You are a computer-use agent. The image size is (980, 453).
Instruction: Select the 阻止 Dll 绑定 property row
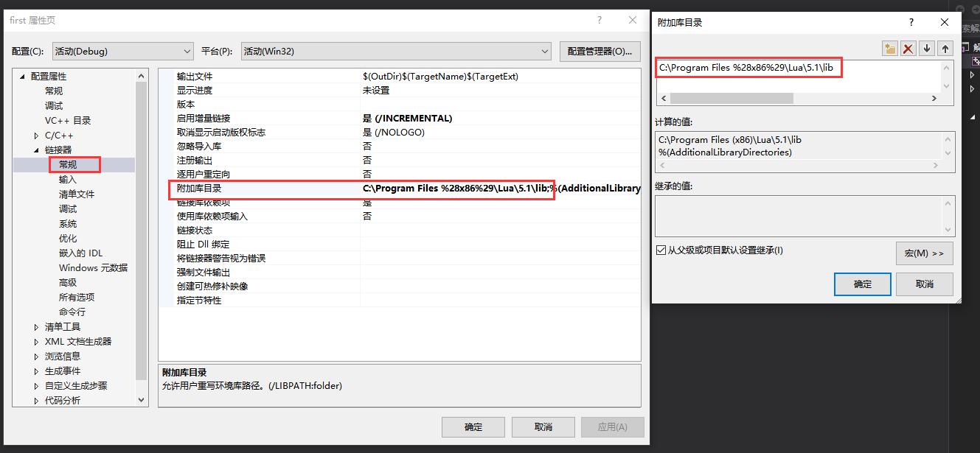tap(400, 245)
